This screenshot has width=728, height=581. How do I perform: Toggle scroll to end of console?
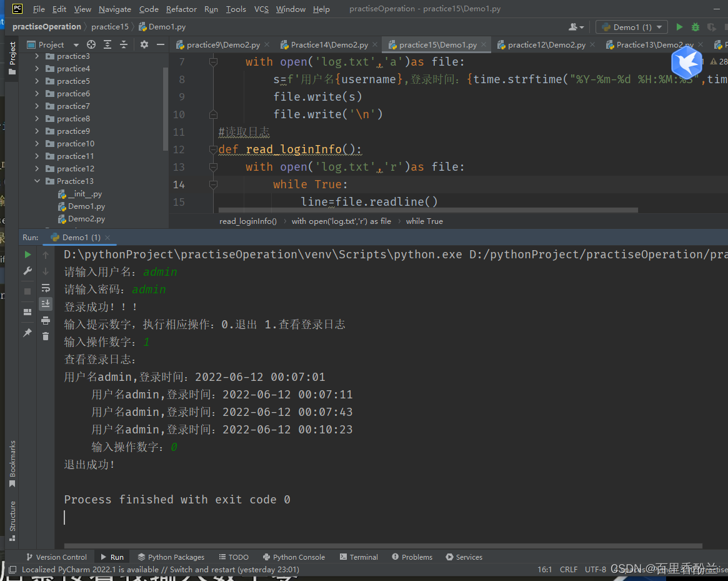click(x=46, y=304)
